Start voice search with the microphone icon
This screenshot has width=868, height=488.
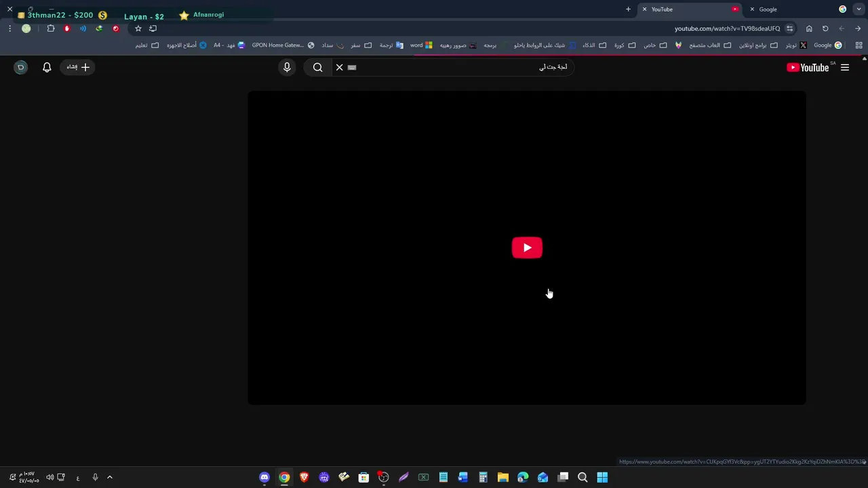pyautogui.click(x=287, y=67)
